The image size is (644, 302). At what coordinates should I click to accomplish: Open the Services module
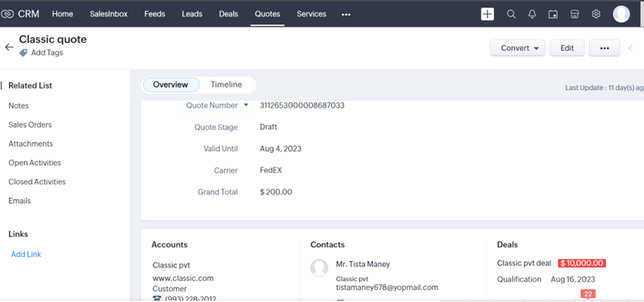(x=312, y=14)
